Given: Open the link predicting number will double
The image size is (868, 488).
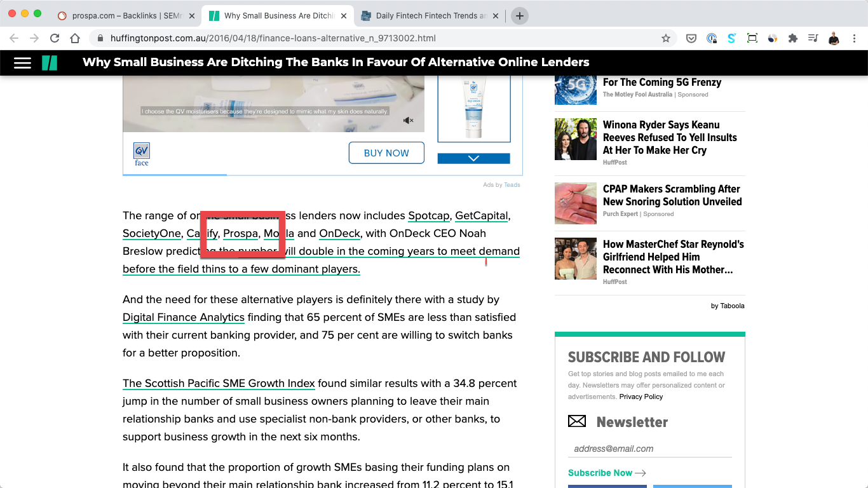Looking at the screenshot, I should [321, 260].
